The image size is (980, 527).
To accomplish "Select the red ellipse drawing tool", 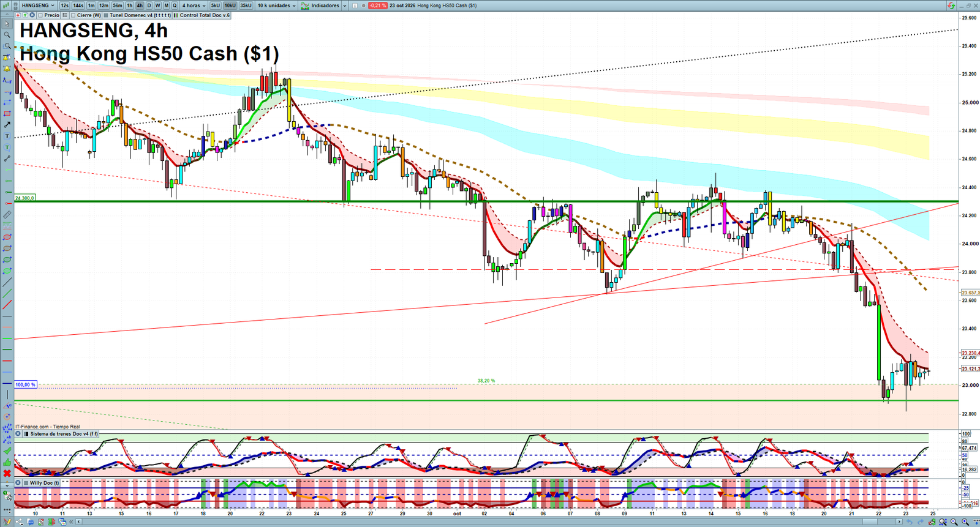I will tap(7, 237).
